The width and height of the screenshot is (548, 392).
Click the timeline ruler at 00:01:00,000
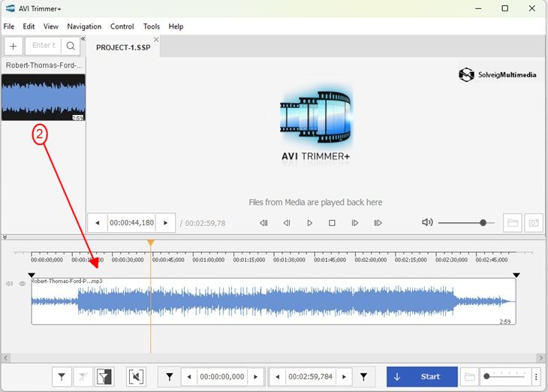pyautogui.click(x=209, y=260)
